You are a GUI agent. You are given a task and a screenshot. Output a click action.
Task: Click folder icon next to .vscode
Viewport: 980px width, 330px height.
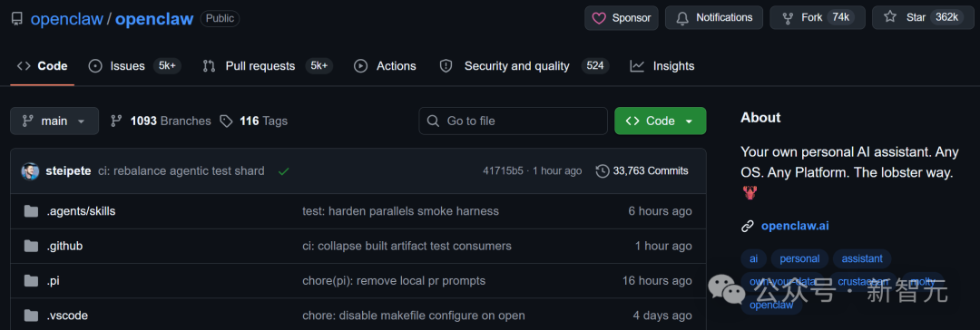[31, 315]
